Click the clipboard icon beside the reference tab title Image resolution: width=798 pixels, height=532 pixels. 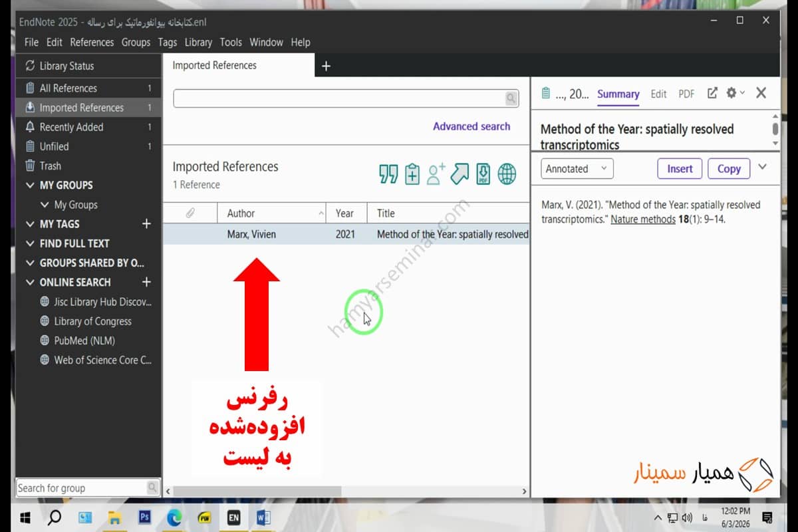(546, 94)
